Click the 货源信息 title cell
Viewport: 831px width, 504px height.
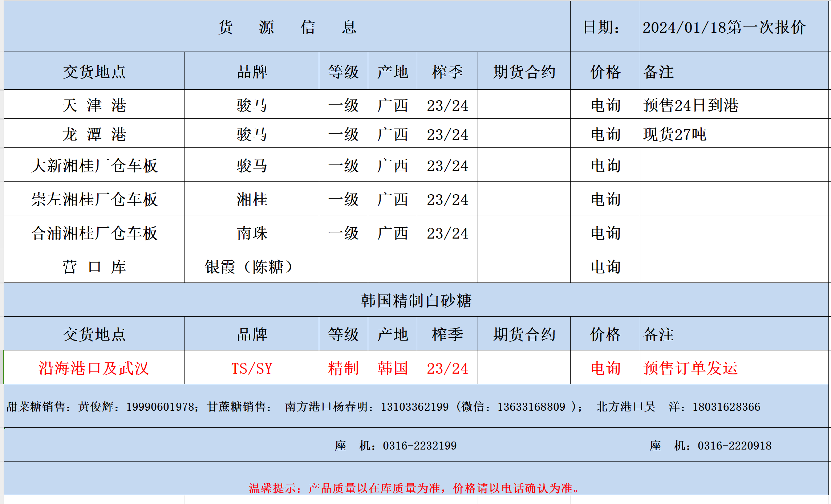(x=287, y=27)
